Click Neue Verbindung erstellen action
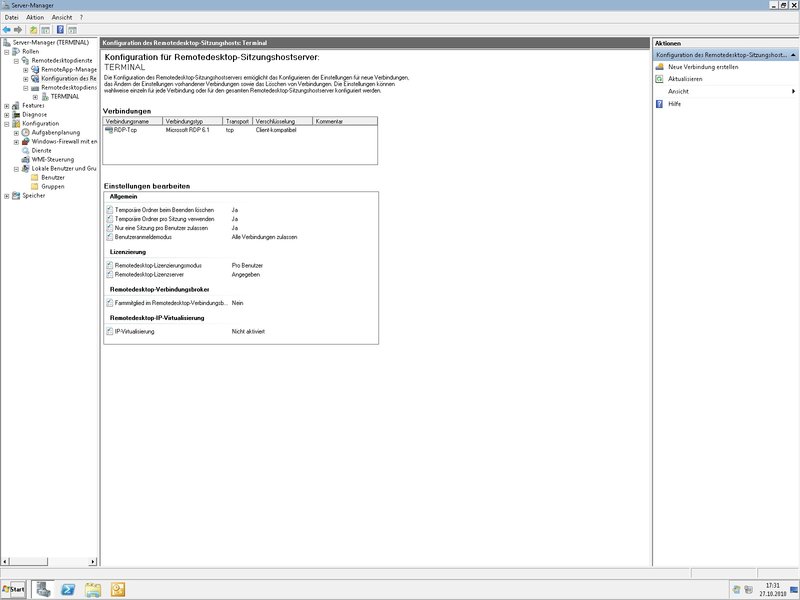The height and width of the screenshot is (600, 800). tap(703, 67)
